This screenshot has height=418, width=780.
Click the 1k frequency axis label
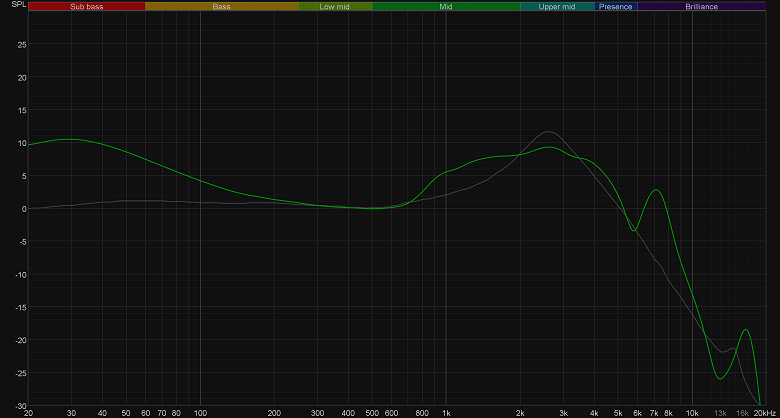click(x=446, y=413)
